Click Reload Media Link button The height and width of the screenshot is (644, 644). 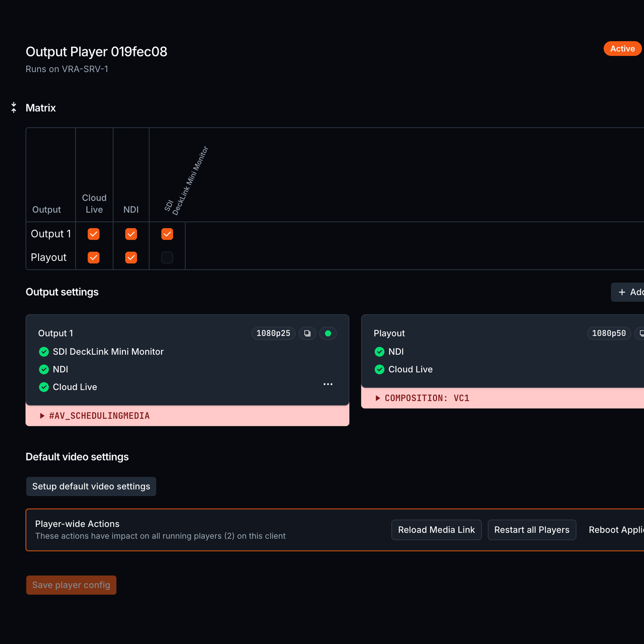pyautogui.click(x=436, y=530)
